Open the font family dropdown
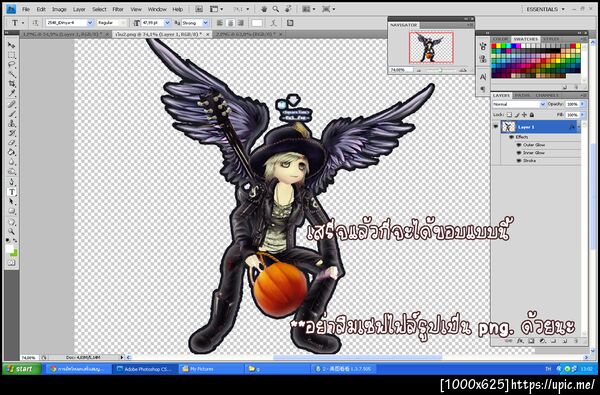The width and height of the screenshot is (600, 395). 90,23
